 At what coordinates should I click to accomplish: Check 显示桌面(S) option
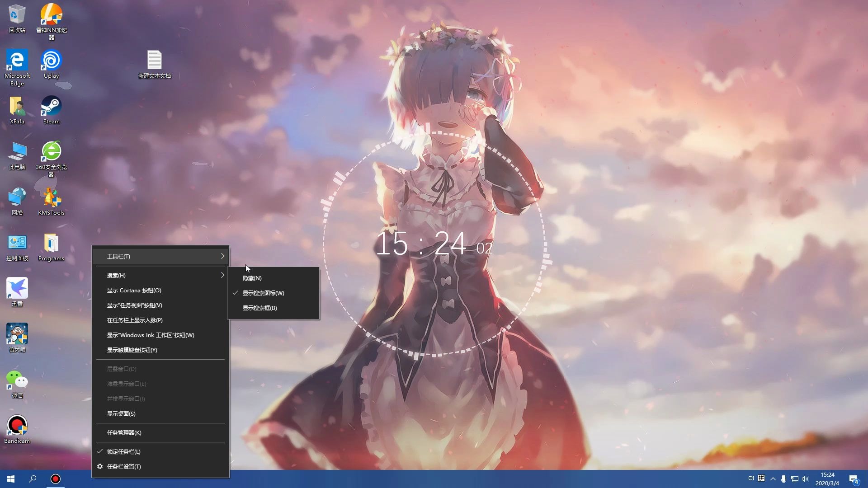coord(122,413)
